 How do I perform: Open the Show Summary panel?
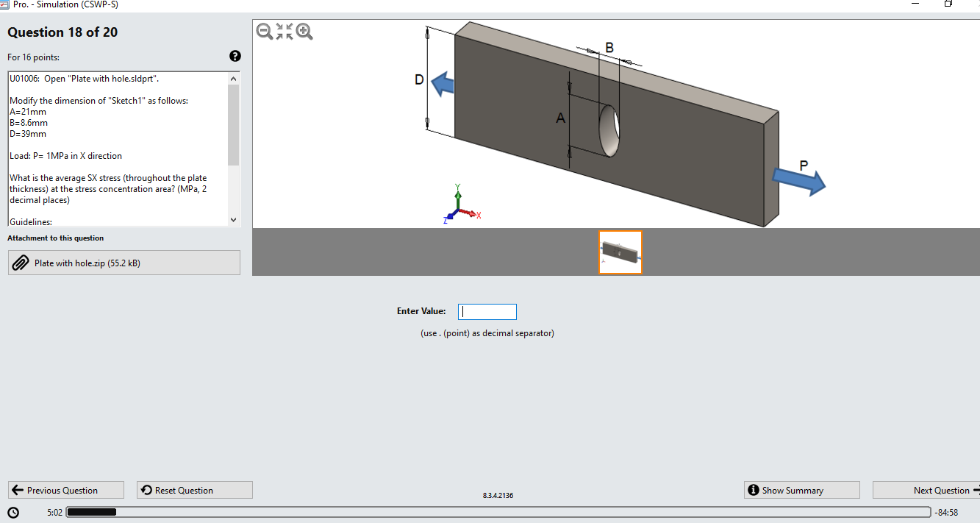801,489
